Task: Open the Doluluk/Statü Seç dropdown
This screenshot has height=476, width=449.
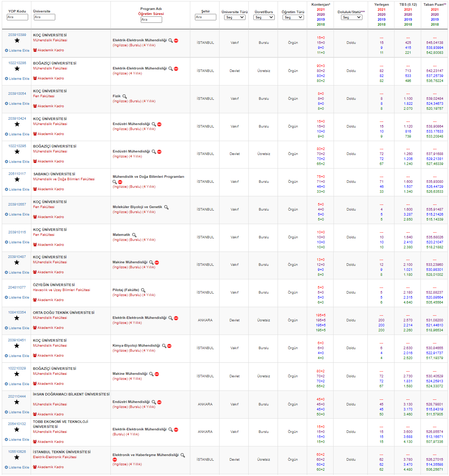Action: (352, 17)
